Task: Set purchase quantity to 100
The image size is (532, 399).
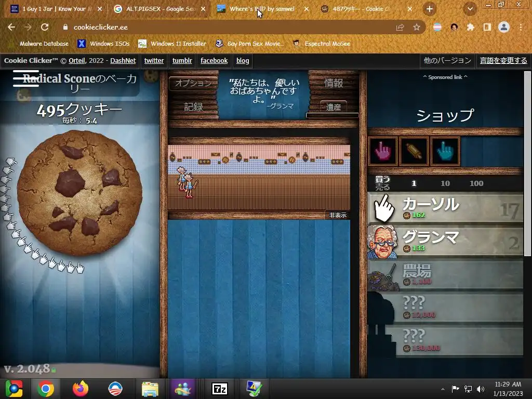Action: coord(476,183)
